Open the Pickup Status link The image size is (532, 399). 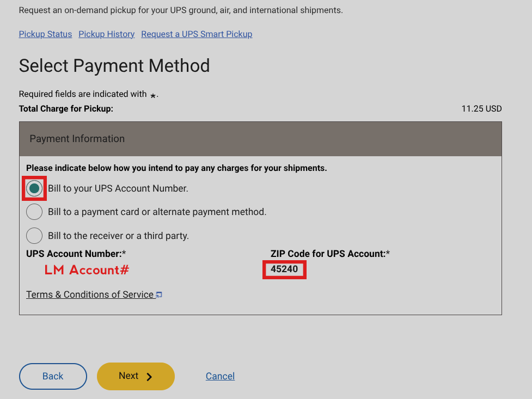click(x=45, y=34)
